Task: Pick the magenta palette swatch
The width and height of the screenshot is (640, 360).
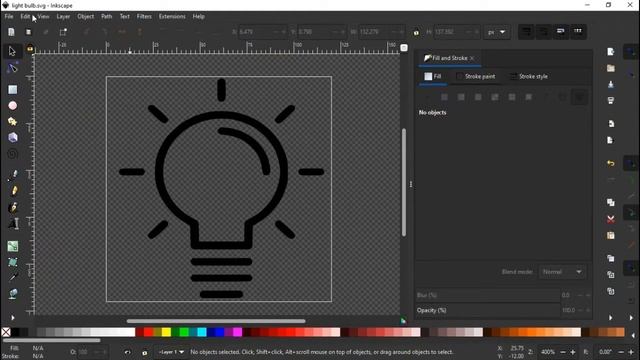Action: 237,332
